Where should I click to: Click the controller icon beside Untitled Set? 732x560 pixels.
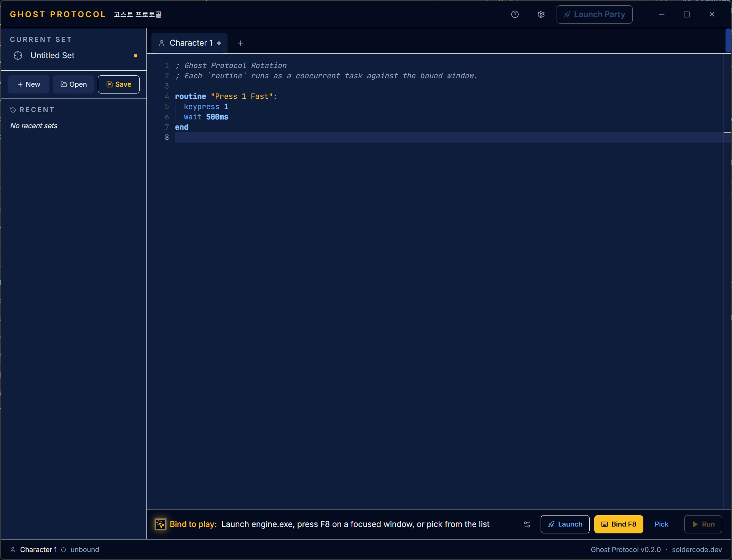(18, 56)
